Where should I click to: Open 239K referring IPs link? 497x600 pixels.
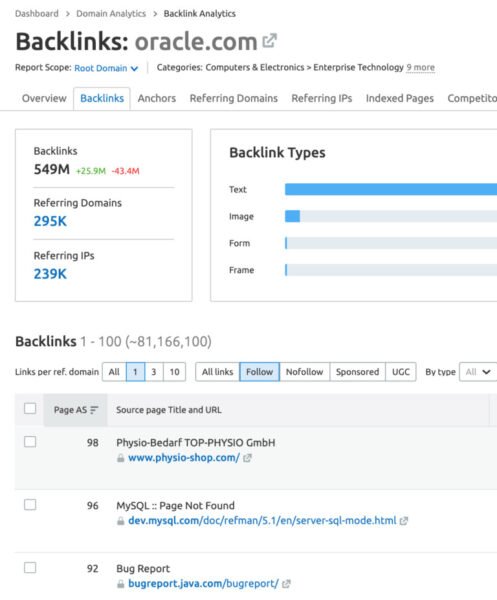[x=50, y=274]
